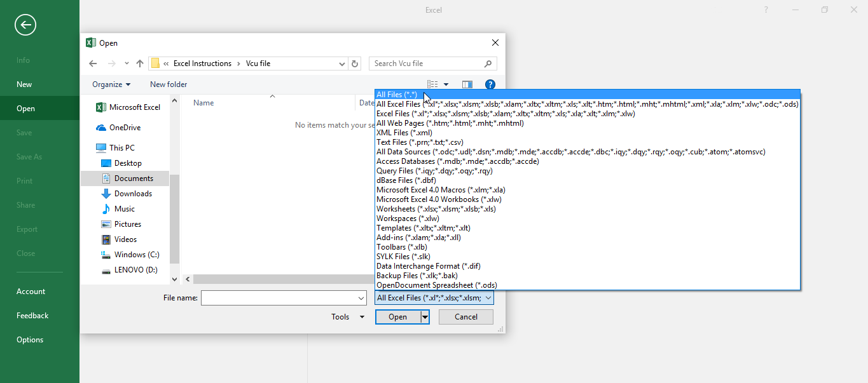This screenshot has width=868, height=383.
Task: Go up one folder level arrow
Action: pos(140,64)
